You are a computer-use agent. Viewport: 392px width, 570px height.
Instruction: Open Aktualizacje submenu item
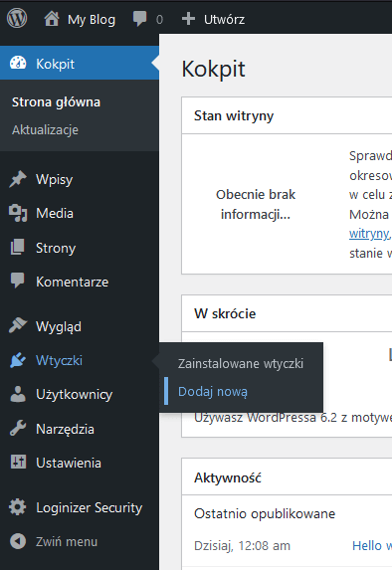click(x=45, y=129)
